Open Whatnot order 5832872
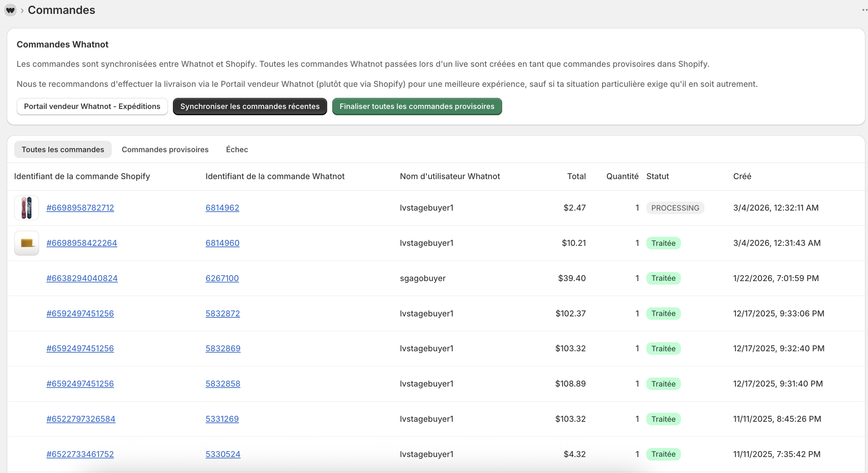 pyautogui.click(x=223, y=313)
